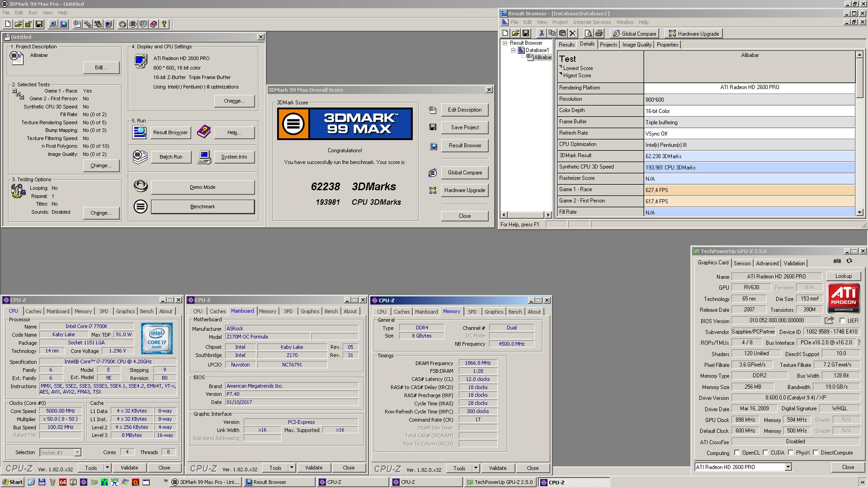Click 62.238 3DMarks result cell
The width and height of the screenshot is (868, 488).
tap(750, 156)
